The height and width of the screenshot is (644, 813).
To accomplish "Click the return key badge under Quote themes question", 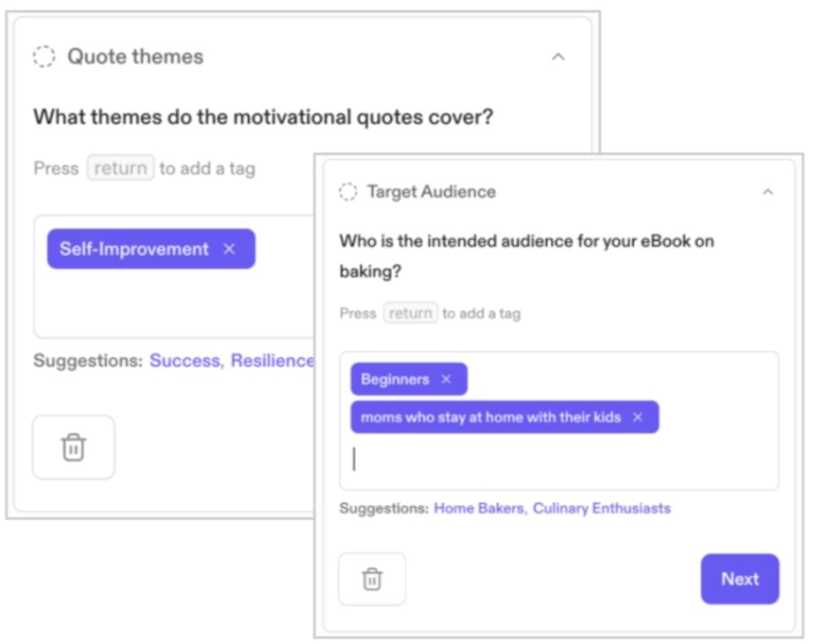I will (121, 168).
